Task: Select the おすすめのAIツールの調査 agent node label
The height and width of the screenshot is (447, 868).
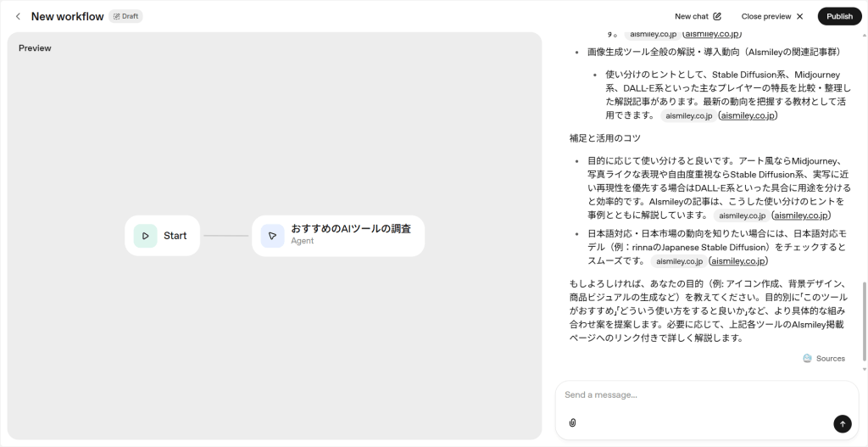Action: click(x=351, y=229)
